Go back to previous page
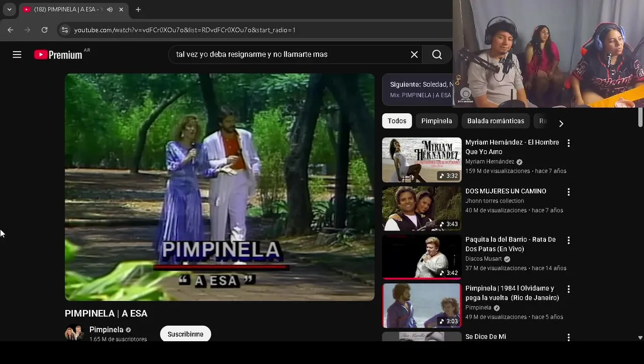The width and height of the screenshot is (644, 364). click(x=11, y=30)
